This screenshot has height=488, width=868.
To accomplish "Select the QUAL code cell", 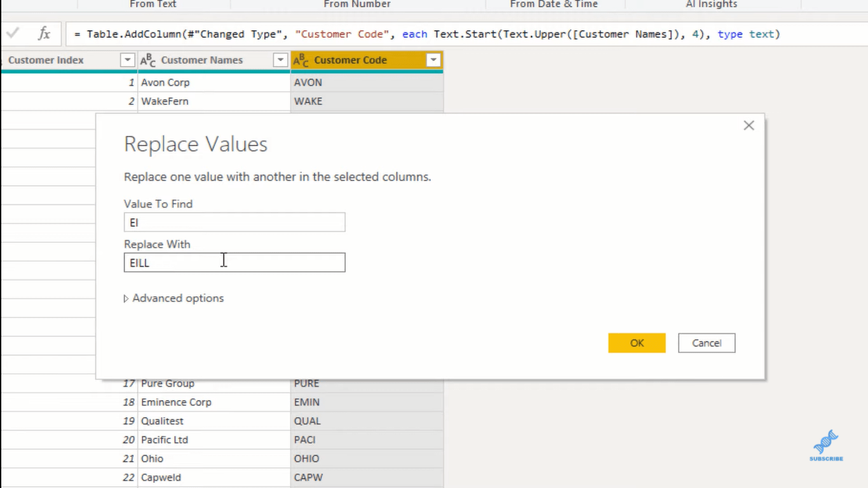I will [x=367, y=421].
